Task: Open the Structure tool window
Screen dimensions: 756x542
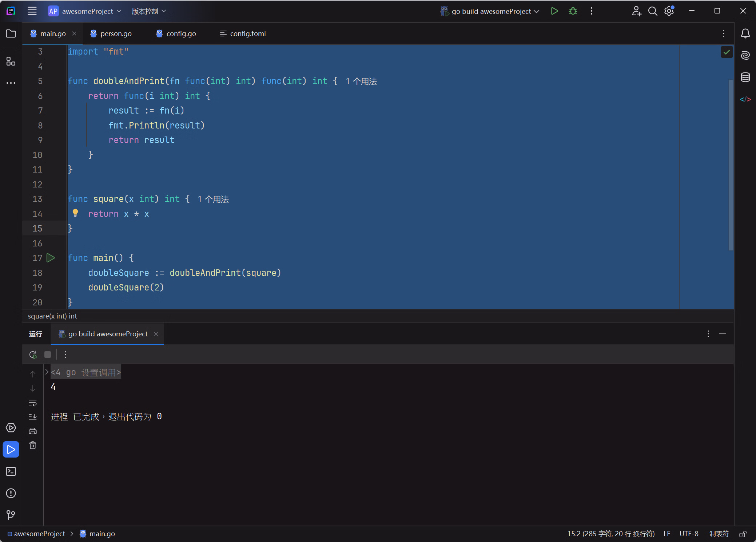Action: [x=11, y=61]
